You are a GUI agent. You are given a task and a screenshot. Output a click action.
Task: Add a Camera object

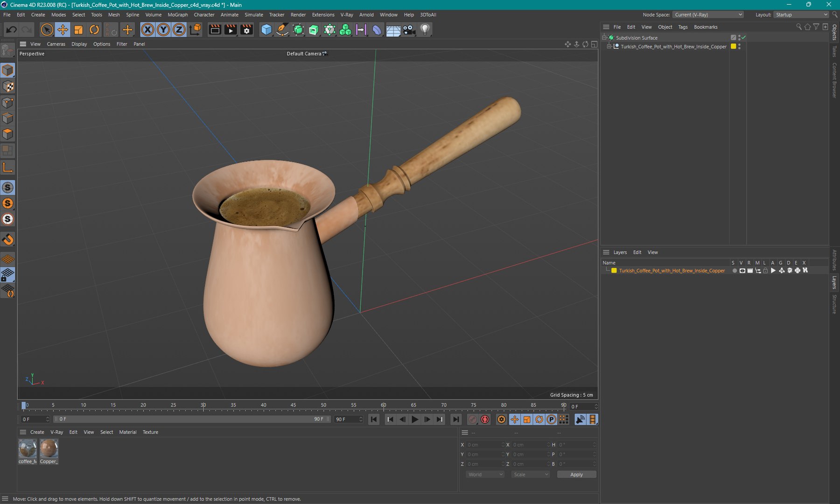coord(409,30)
